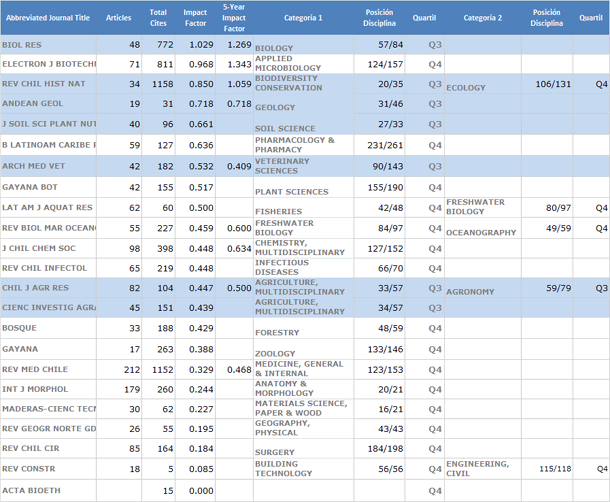This screenshot has width=610, height=502.
Task: Select the 'J CHIL CHEM SOC' journal title
Action: pyautogui.click(x=39, y=248)
